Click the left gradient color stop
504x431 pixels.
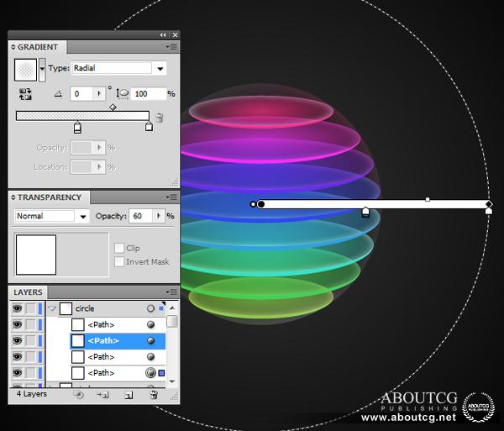[77, 127]
